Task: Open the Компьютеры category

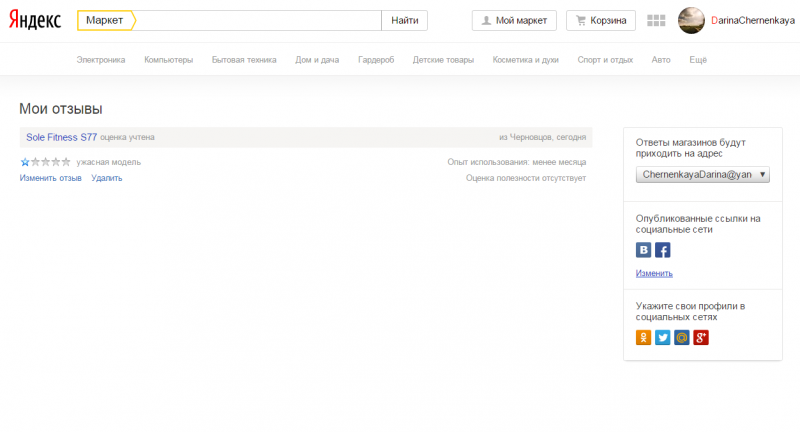Action: [x=169, y=60]
